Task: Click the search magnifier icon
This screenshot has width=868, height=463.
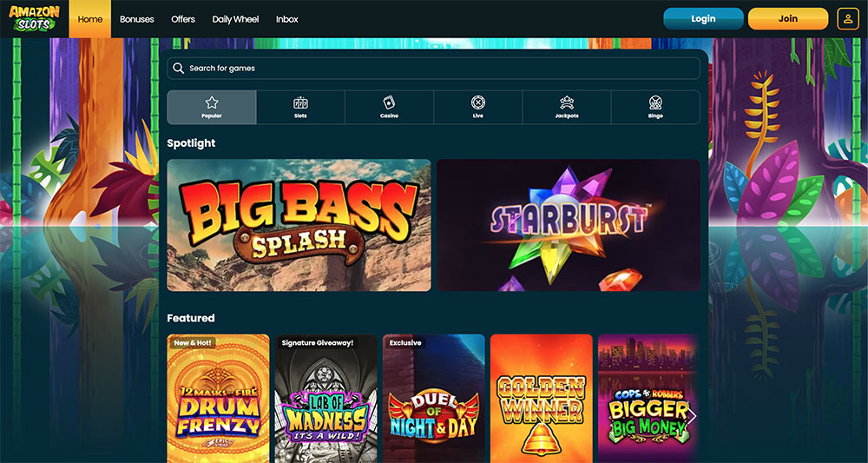Action: 178,68
